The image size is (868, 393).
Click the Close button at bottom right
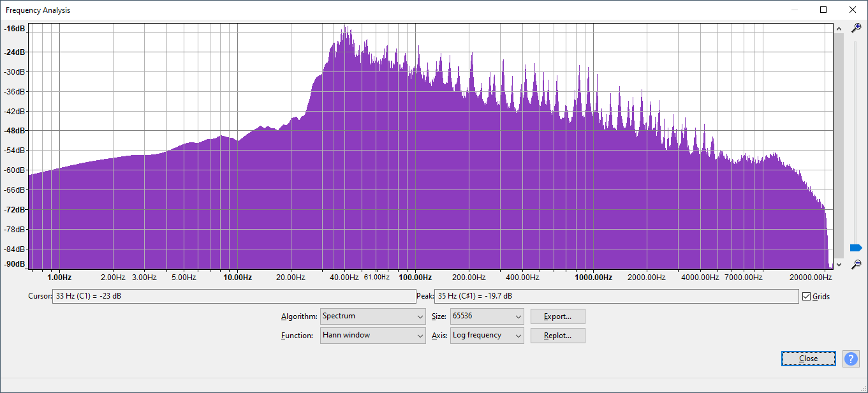tap(808, 359)
